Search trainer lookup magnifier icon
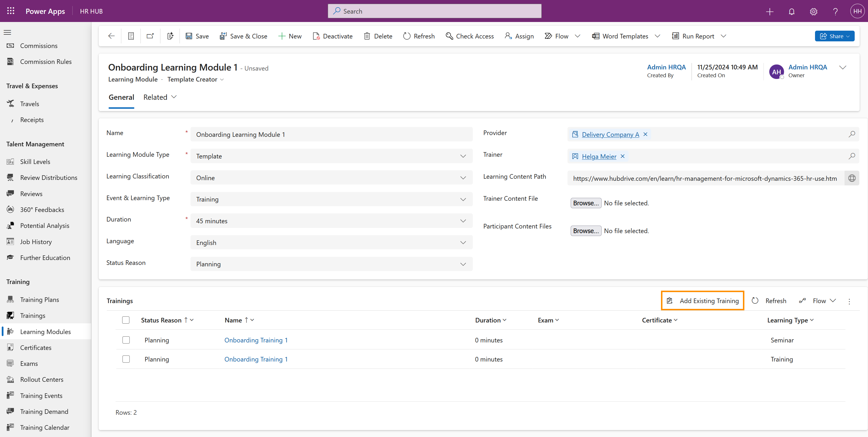This screenshot has width=868, height=437. 851,156
